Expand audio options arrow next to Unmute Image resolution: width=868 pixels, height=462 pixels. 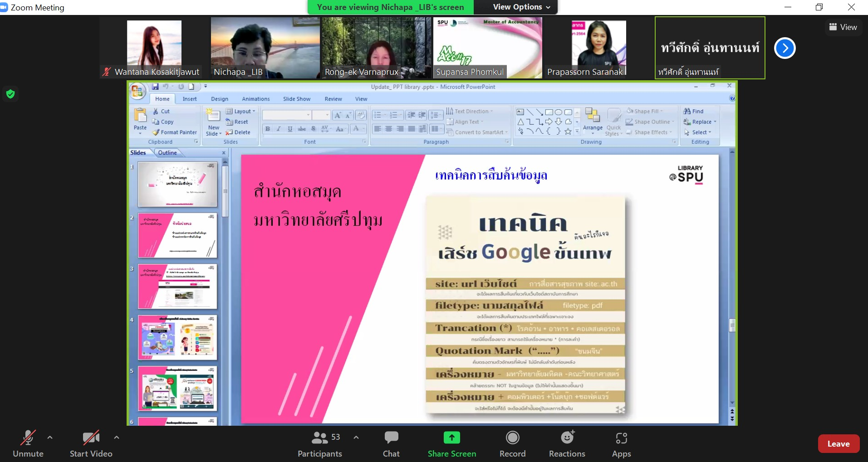coord(50,438)
